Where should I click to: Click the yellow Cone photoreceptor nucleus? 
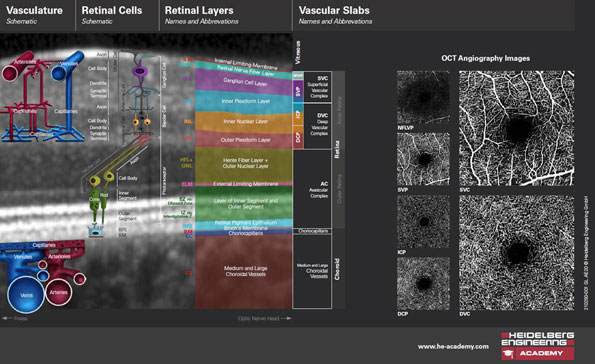tap(94, 181)
